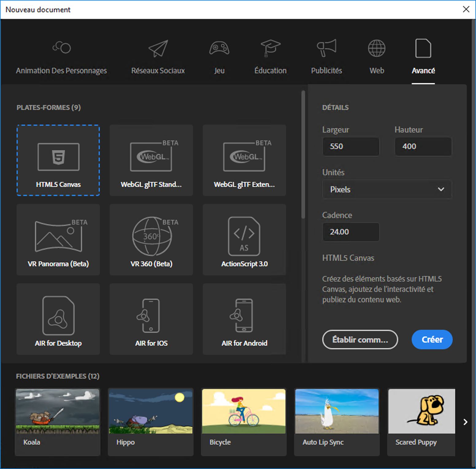Switch to the Animation Des Personnages tab label
The width and height of the screenshot is (476, 469).
pyautogui.click(x=61, y=71)
